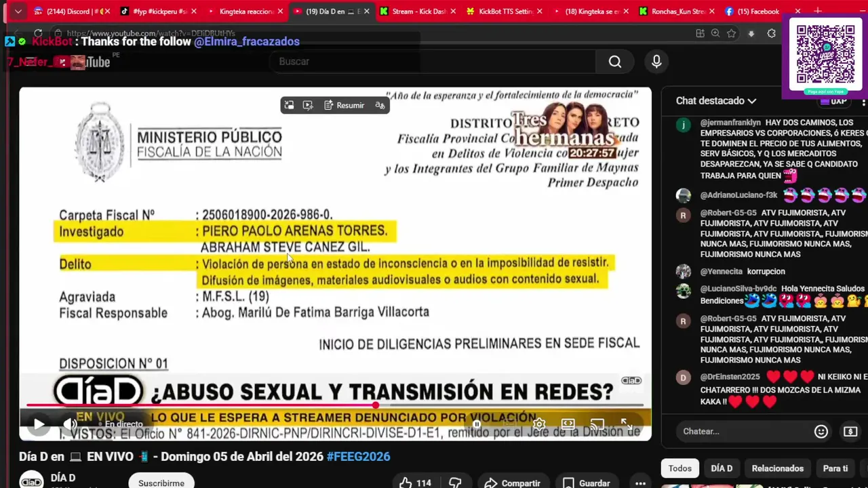Click @AdrianoLuciano-f3k chat username
This screenshot has width=868, height=488.
[x=738, y=195]
